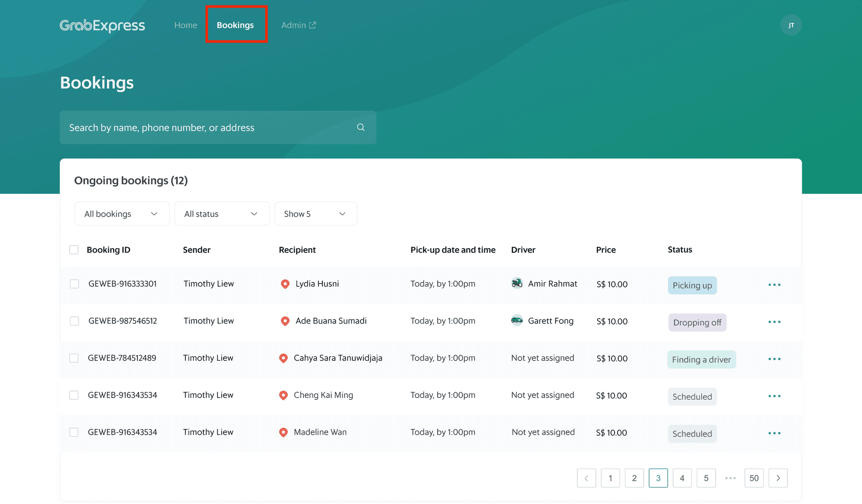This screenshot has height=504, width=862.
Task: Click booking ID GEWEB-784512489
Action: pos(122,358)
